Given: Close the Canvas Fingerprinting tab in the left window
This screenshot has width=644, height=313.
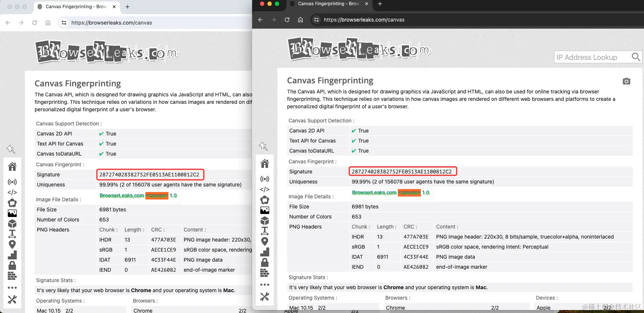Looking at the screenshot, I should point(114,7).
